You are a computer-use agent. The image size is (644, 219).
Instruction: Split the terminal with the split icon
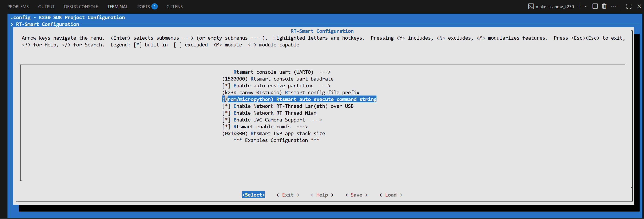point(595,7)
